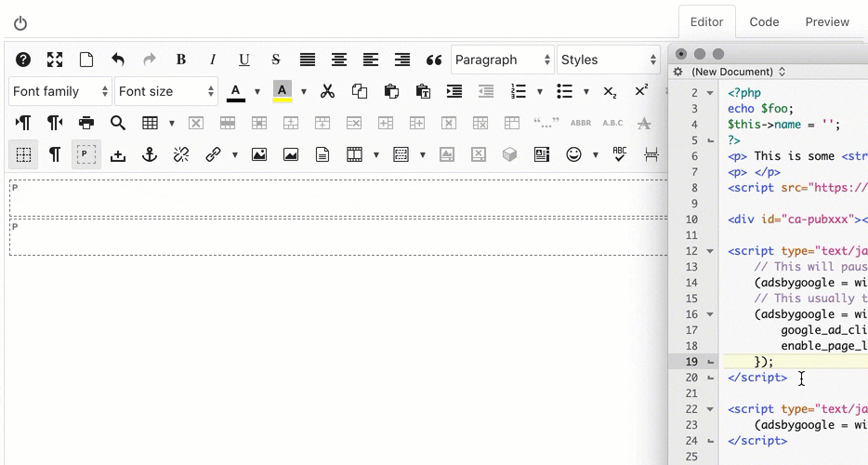Increase paragraph indent
Viewport: 868px width, 465px height.
coord(454,91)
